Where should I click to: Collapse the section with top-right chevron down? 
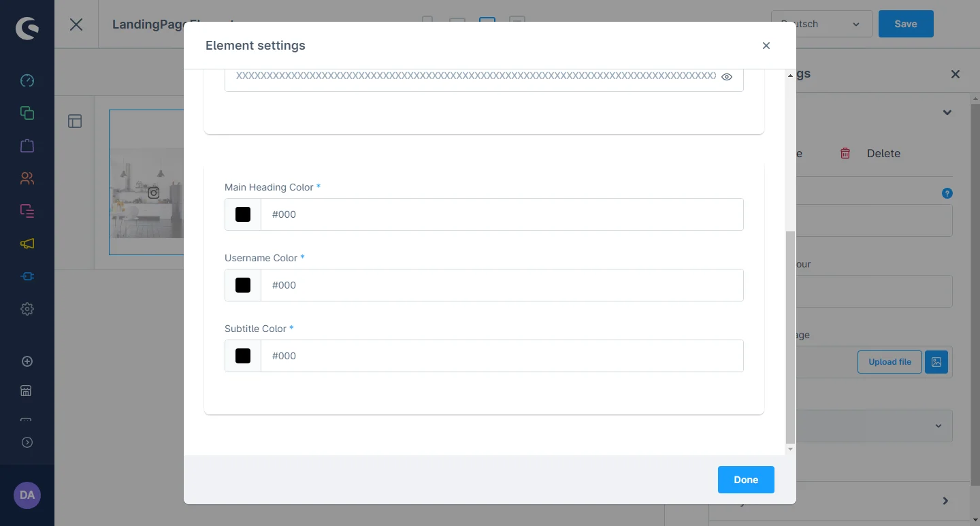(x=947, y=112)
